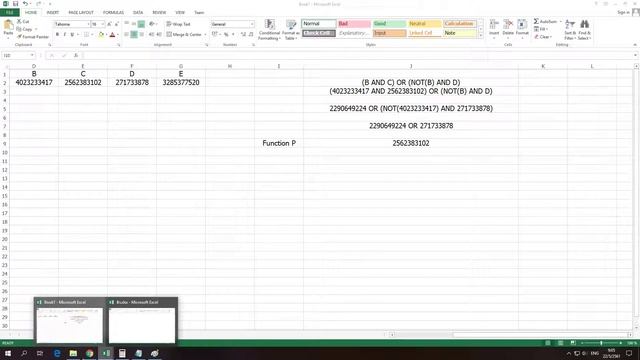640x360 pixels.
Task: Toggle Bold formatting
Action: click(x=57, y=35)
